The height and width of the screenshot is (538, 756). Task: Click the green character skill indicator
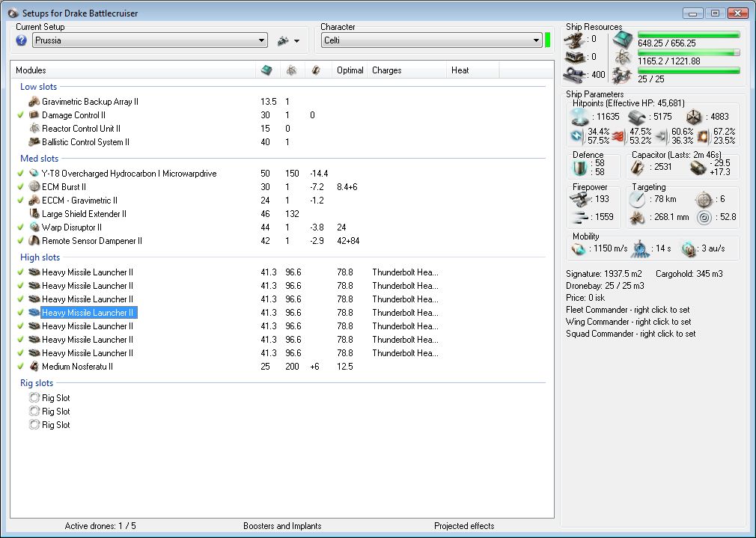click(547, 40)
